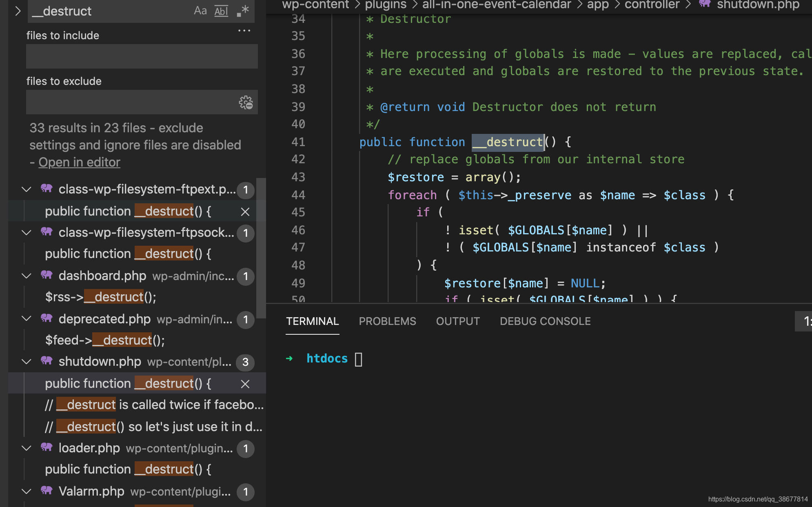
Task: Click PHP icon in breadcrumb bar
Action: point(705,4)
